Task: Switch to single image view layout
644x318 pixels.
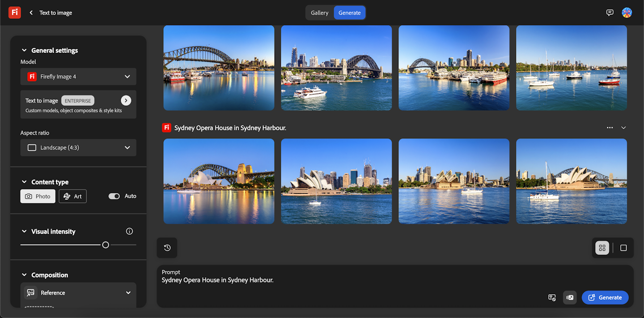Action: tap(623, 248)
